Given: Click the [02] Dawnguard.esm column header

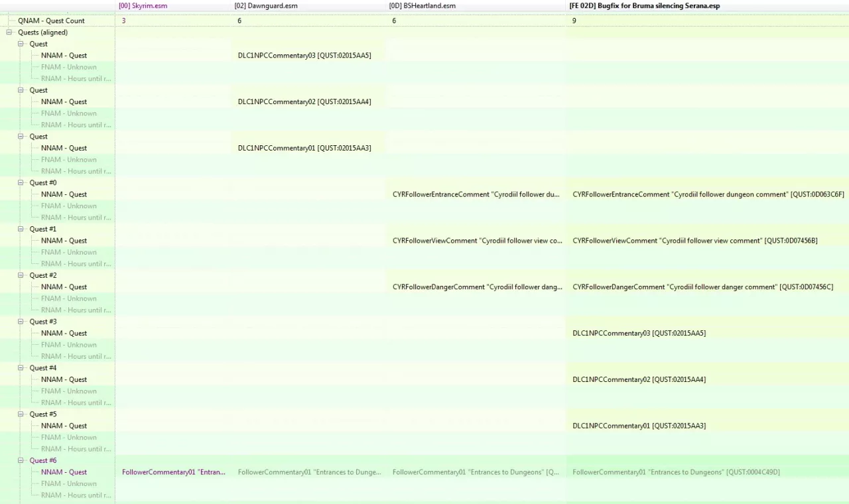Looking at the screenshot, I should click(308, 6).
